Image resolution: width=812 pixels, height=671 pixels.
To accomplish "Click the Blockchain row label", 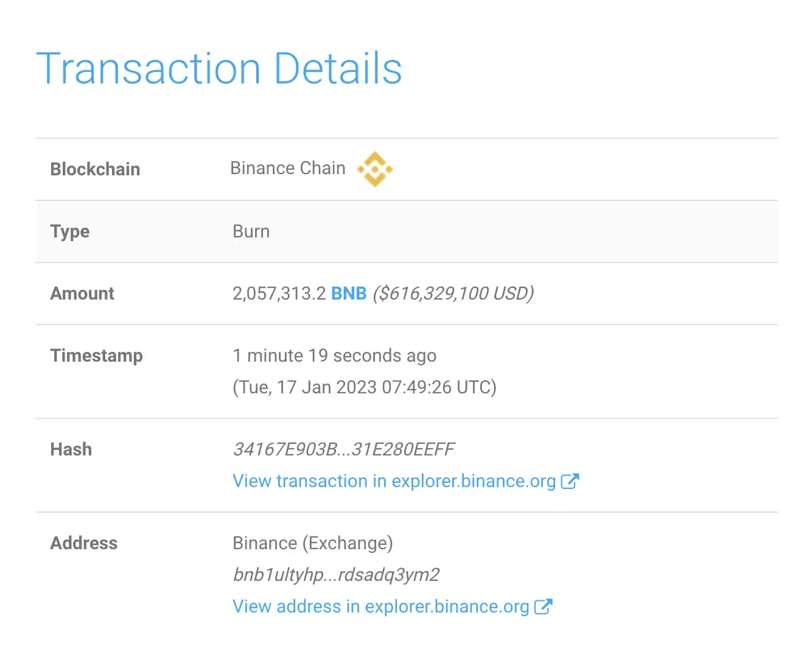I will click(x=95, y=169).
